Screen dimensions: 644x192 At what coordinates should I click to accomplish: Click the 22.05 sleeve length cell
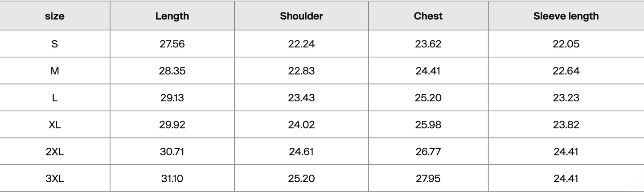pos(566,44)
